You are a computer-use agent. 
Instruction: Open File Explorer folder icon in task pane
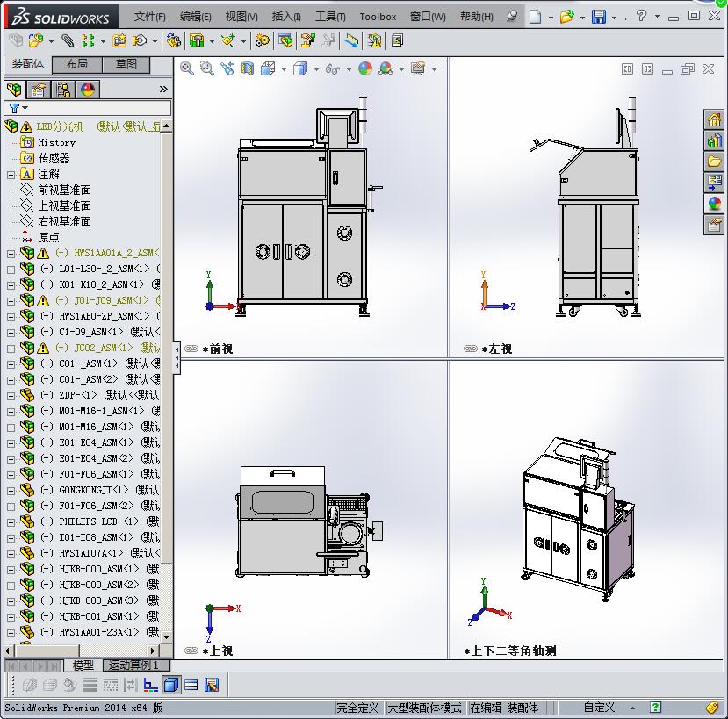coord(714,162)
